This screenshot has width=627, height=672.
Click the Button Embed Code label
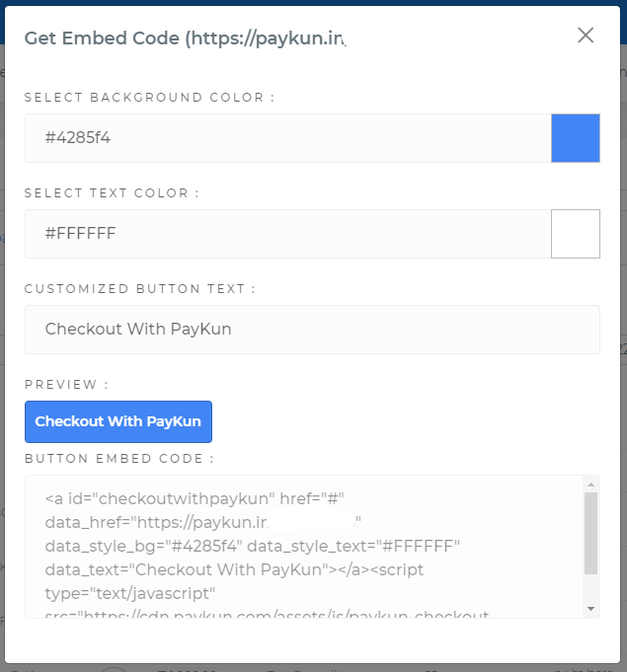119,459
